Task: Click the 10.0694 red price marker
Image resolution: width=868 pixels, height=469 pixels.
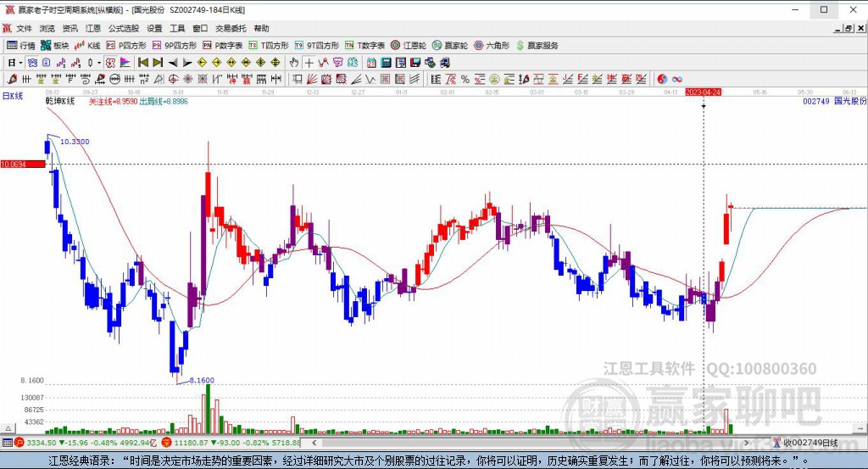Action: (x=23, y=165)
